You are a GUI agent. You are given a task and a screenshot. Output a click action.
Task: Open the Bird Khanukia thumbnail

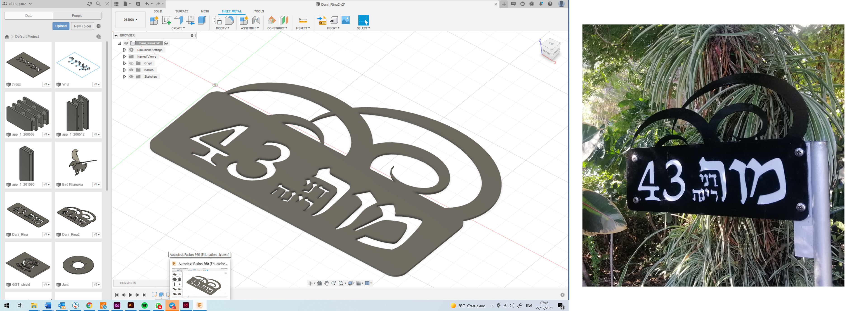78,162
